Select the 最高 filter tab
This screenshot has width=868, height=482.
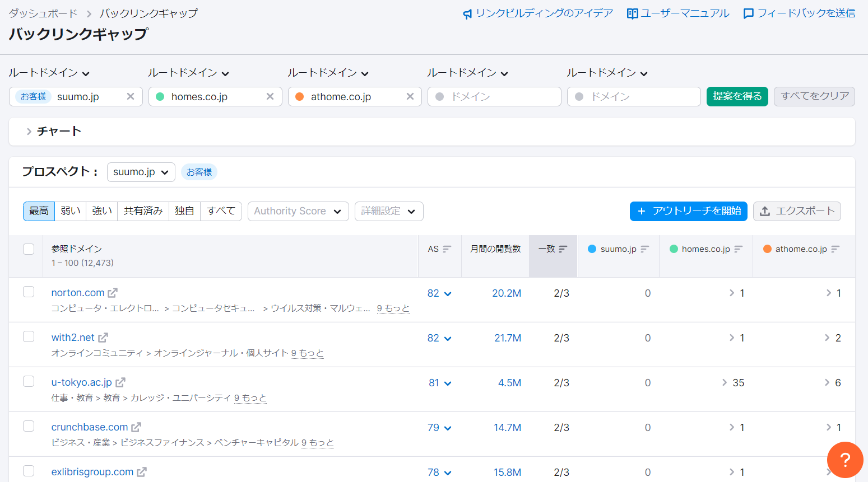point(39,211)
